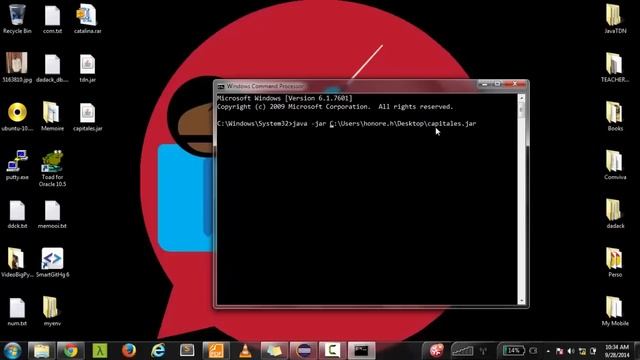The image size is (640, 360).
Task: Click the command window scrollbar up arrow
Action: click(522, 98)
